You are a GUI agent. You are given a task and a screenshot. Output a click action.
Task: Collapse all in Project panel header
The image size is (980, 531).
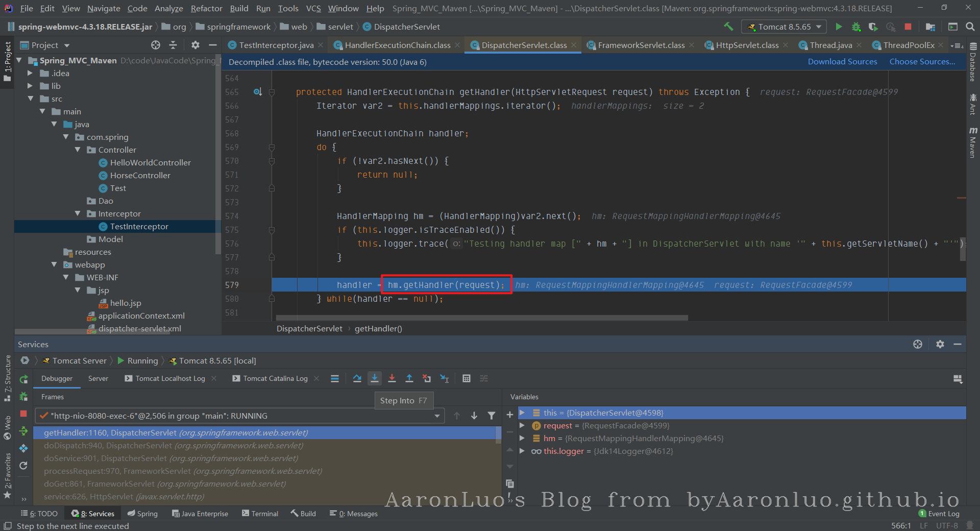click(173, 45)
